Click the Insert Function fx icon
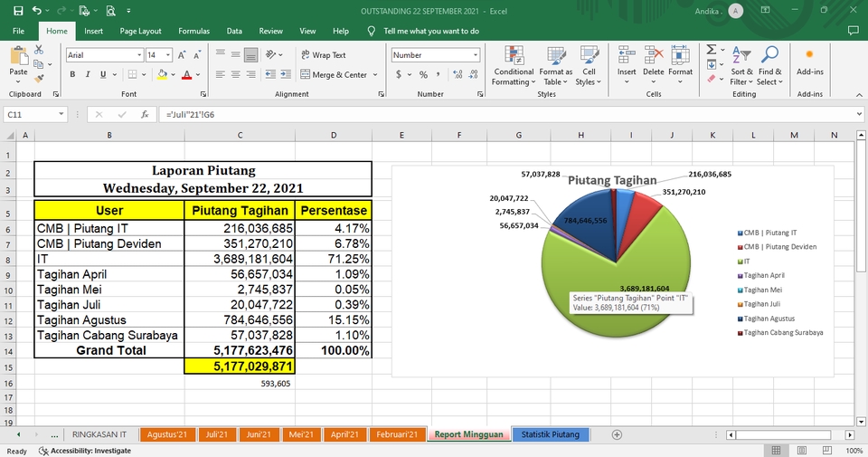 (x=145, y=114)
